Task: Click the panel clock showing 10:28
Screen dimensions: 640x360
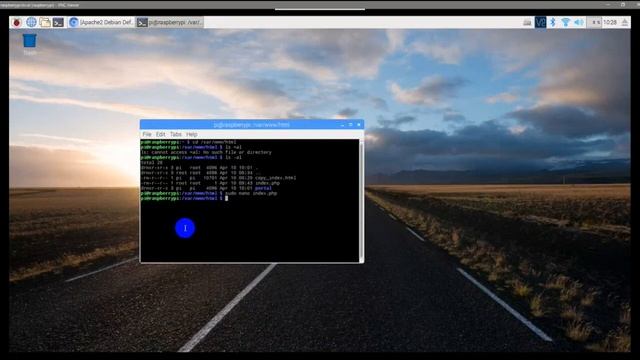Action: (x=610, y=22)
